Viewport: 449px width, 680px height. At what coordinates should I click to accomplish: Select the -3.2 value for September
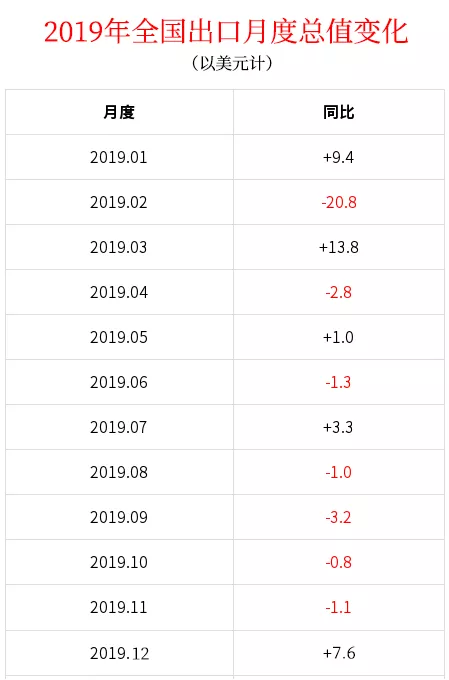click(x=338, y=517)
